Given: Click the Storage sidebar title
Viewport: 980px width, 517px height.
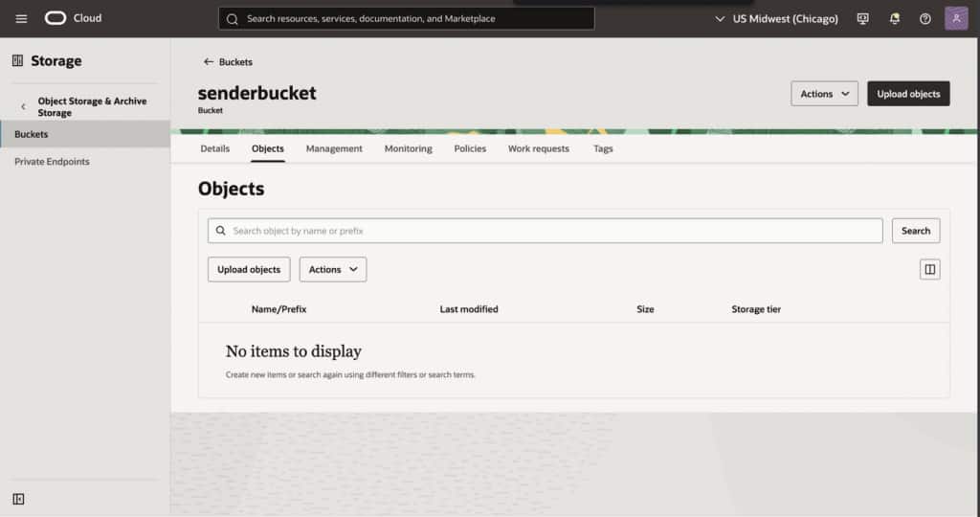Looking at the screenshot, I should (x=56, y=60).
